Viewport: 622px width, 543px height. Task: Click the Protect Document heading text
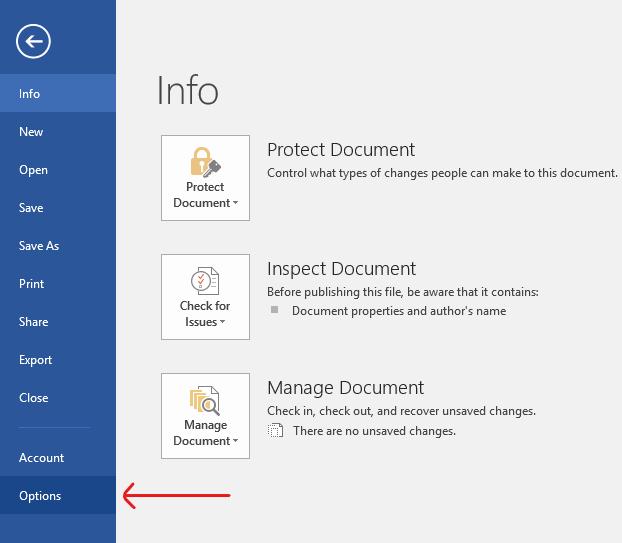pos(341,150)
